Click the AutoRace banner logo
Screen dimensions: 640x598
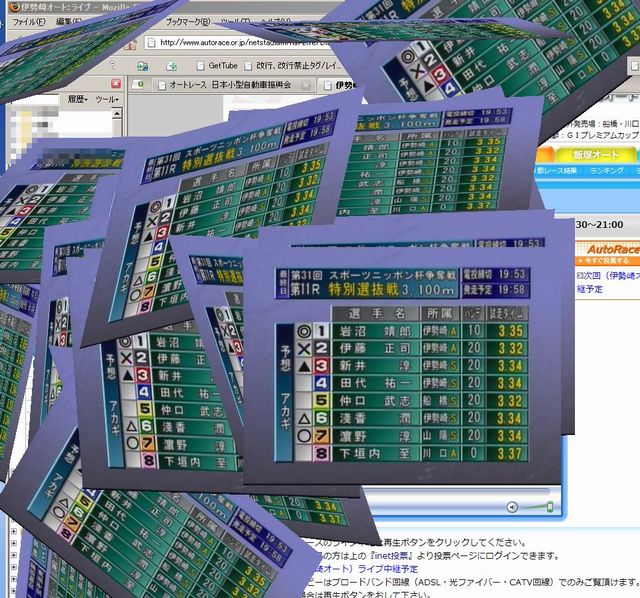tap(613, 249)
